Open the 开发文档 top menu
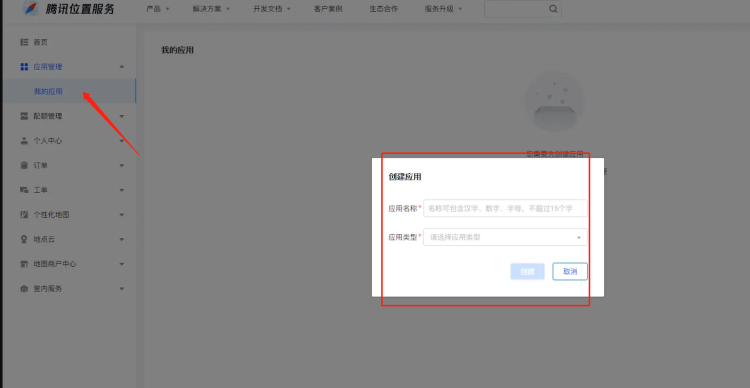Screen dimensions: 750x388 tap(272, 9)
